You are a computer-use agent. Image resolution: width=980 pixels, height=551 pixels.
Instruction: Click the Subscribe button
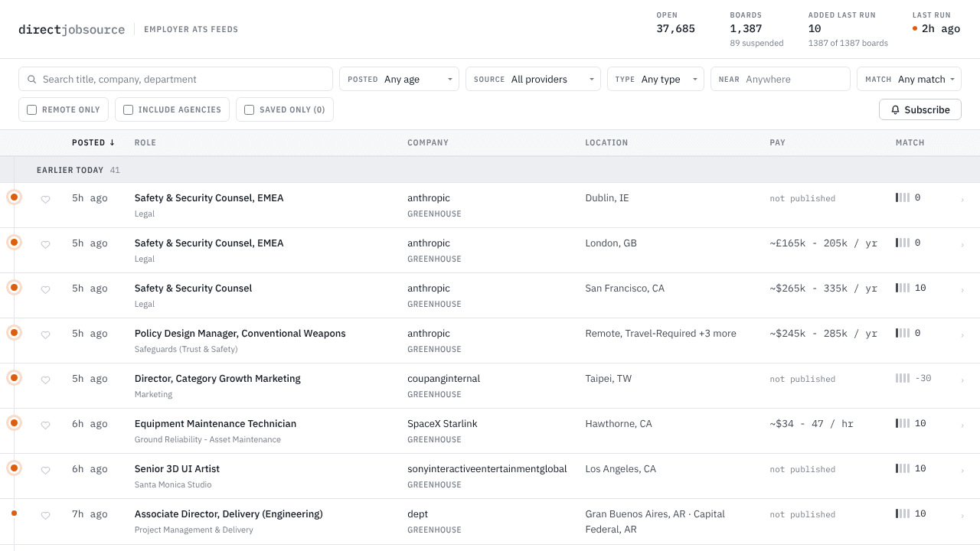tap(920, 109)
